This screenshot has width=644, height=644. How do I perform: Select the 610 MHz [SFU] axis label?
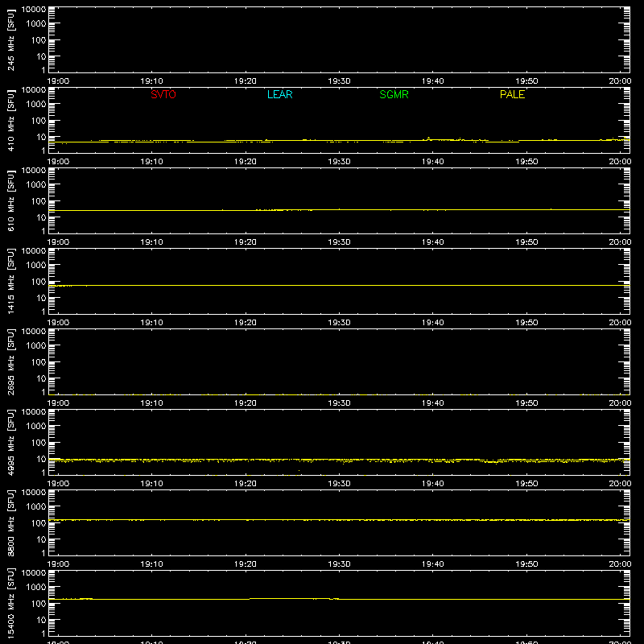pos(10,200)
